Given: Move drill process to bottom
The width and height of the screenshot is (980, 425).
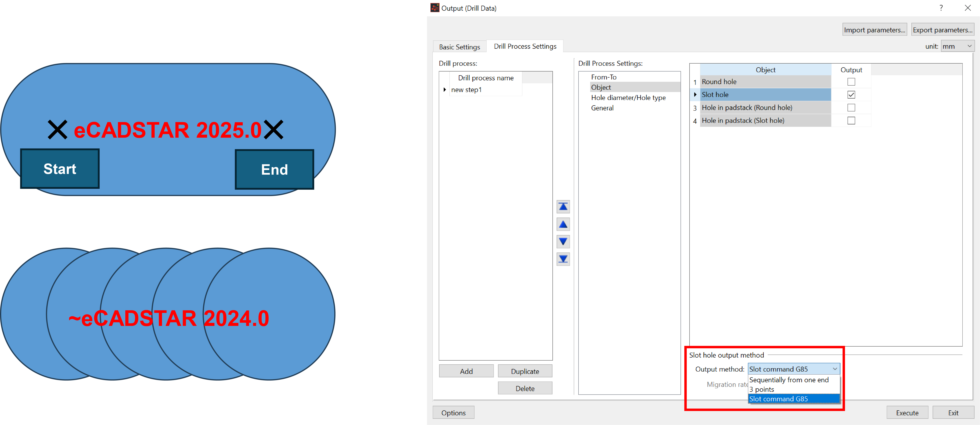Looking at the screenshot, I should [x=563, y=259].
